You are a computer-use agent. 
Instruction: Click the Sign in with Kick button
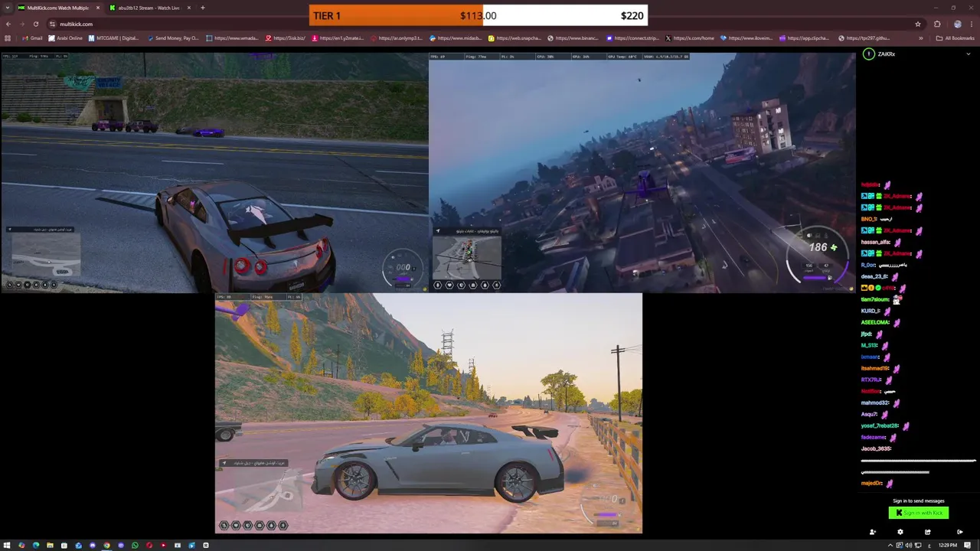click(919, 513)
